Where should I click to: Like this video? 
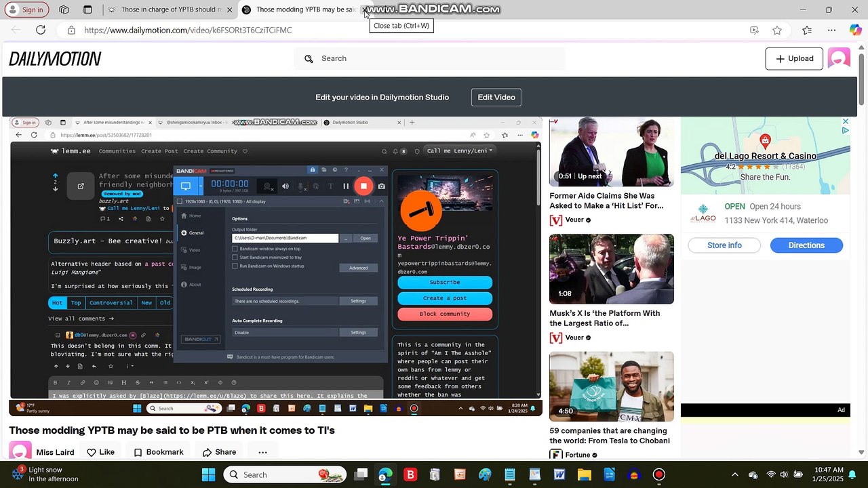(x=100, y=452)
